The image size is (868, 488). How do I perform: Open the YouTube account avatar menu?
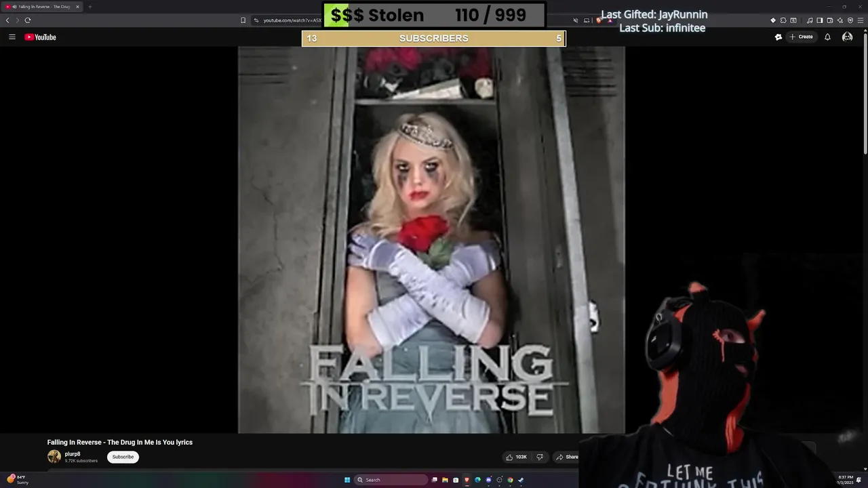tap(847, 37)
